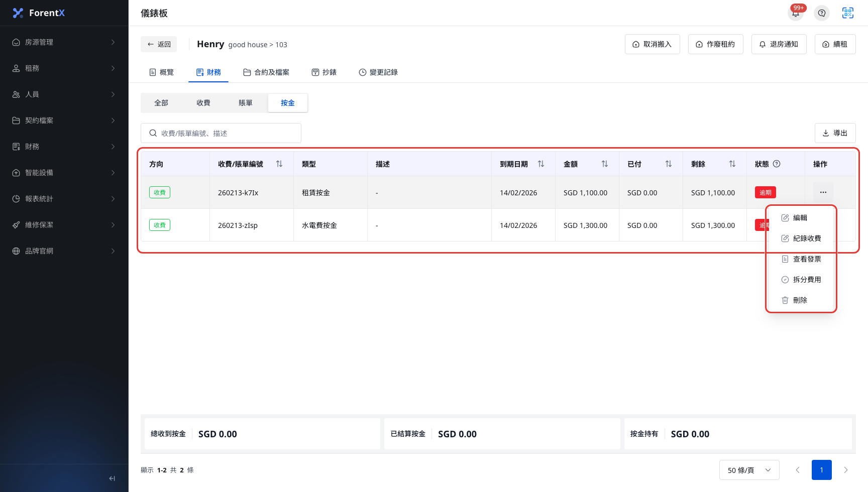Sort by 已付 column
Screen dimensions: 868x492
[669, 164]
